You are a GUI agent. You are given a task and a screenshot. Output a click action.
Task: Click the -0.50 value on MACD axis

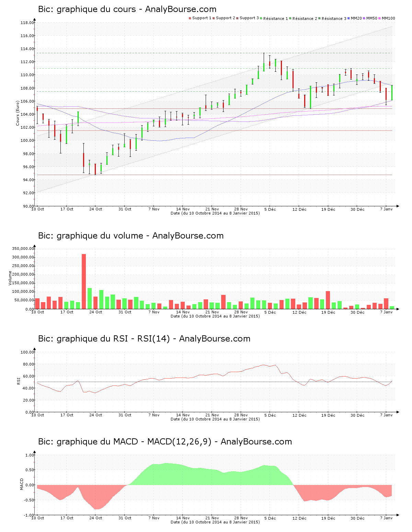tap(28, 500)
